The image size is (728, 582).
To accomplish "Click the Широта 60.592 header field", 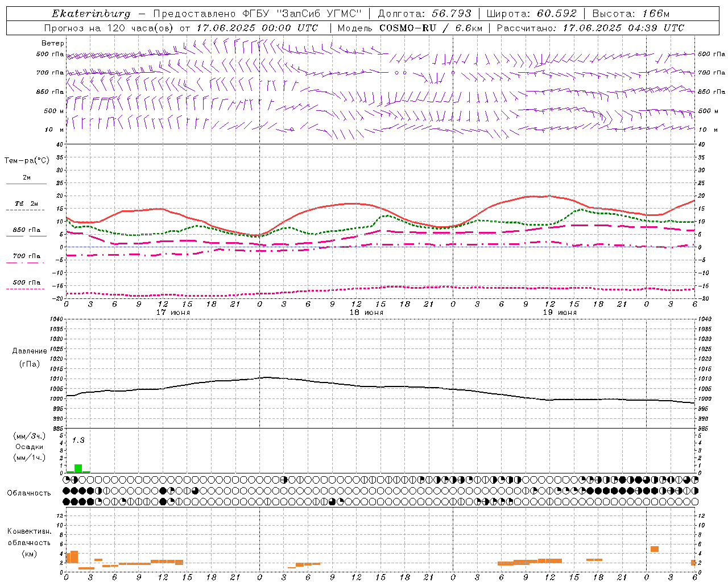I will (531, 14).
